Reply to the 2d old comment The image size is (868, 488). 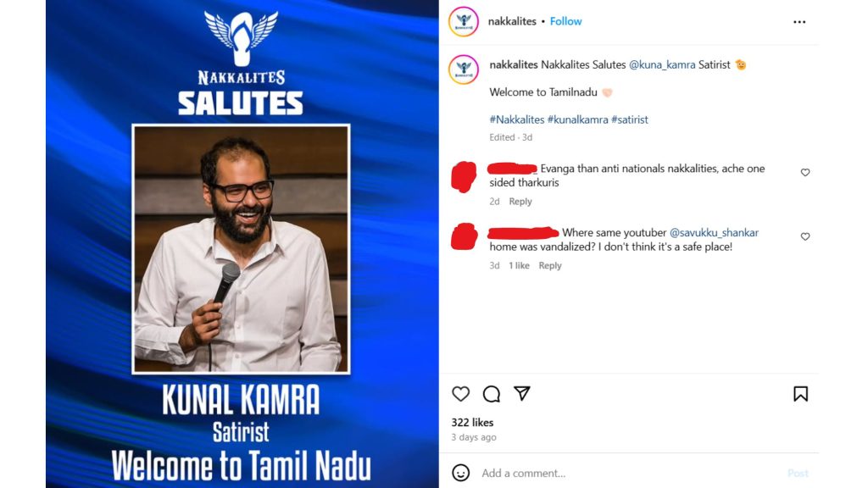tap(520, 202)
